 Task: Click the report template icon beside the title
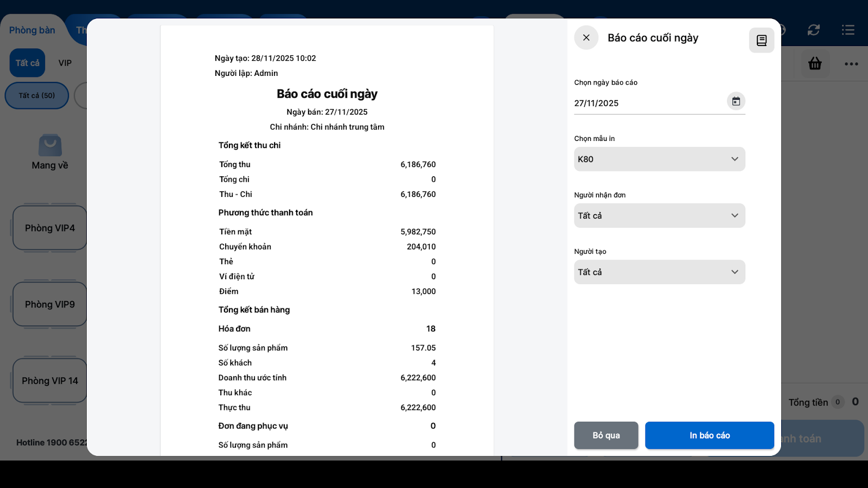tap(762, 40)
